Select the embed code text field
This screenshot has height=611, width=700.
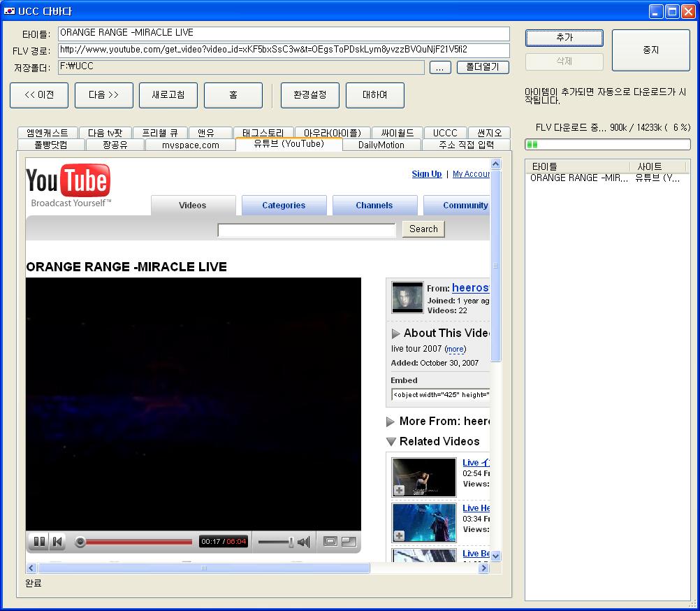coord(441,395)
